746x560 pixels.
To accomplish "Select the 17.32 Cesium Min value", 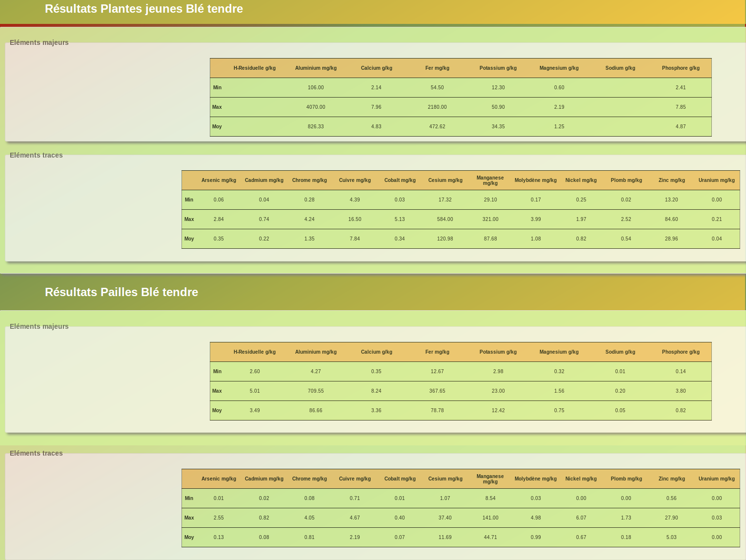I will 445,200.
